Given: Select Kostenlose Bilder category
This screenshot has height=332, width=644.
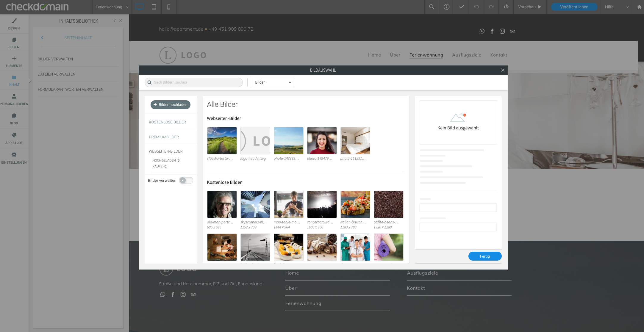Looking at the screenshot, I should pos(167,122).
